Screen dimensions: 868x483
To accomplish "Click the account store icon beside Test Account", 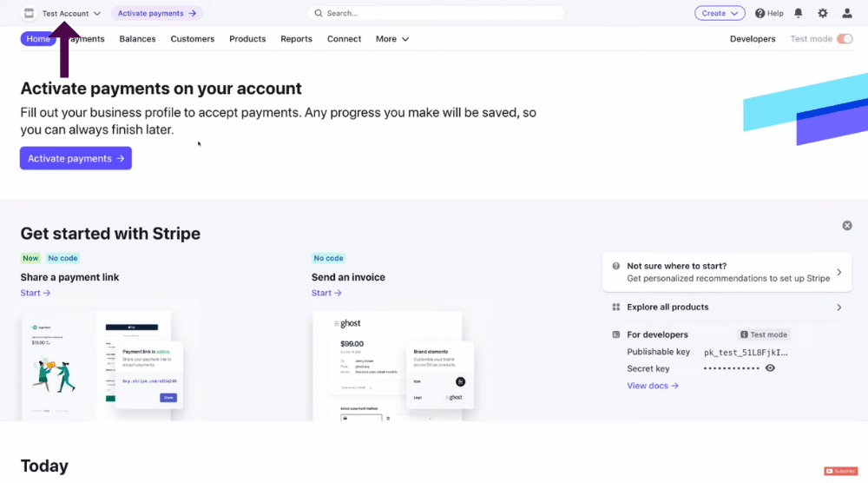I will 29,13.
